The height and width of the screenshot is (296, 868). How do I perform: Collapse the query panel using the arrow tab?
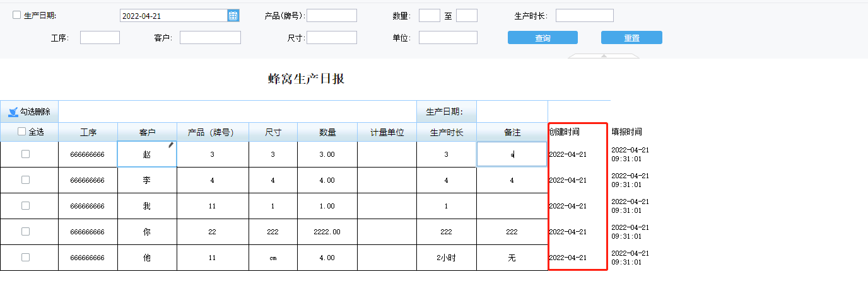(x=604, y=56)
